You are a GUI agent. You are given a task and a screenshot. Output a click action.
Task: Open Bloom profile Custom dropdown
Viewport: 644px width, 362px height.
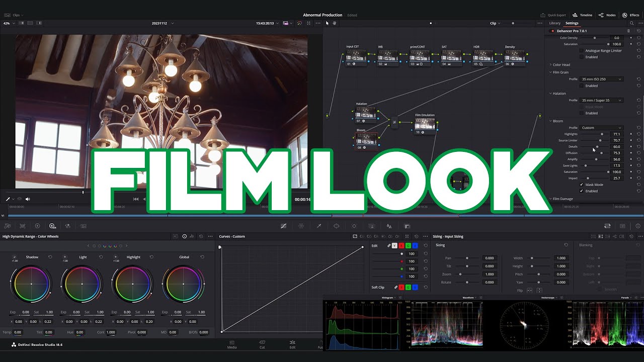[602, 128]
